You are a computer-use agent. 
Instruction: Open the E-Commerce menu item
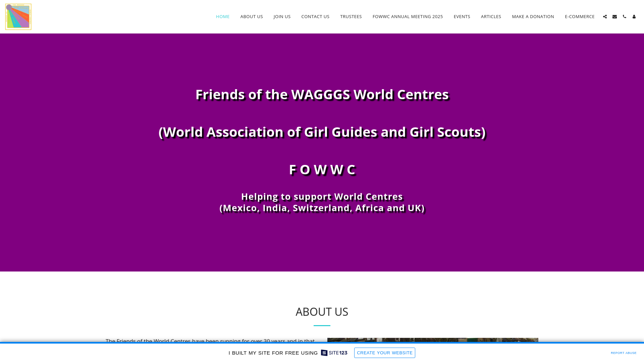click(580, 16)
